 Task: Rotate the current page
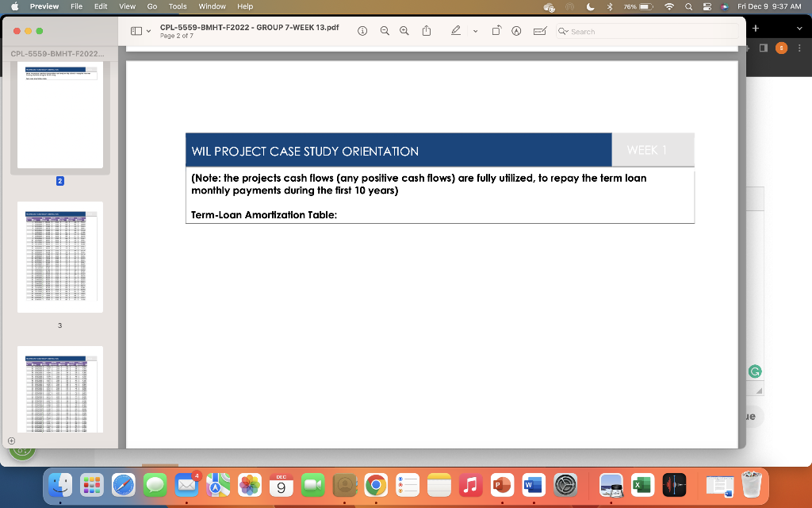click(x=497, y=31)
